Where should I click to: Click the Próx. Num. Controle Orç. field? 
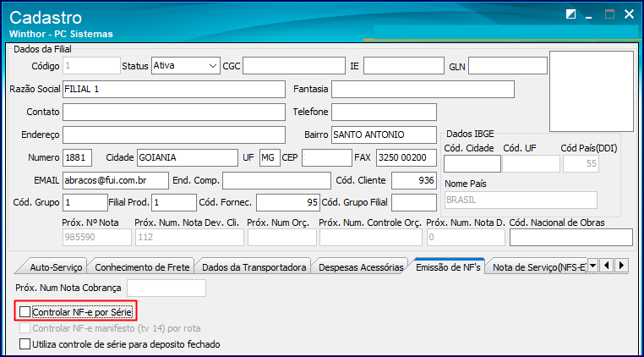tap(371, 238)
